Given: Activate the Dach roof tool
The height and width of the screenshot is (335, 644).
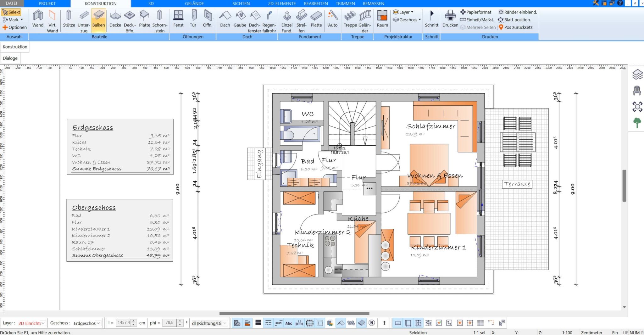Looking at the screenshot, I should point(225,19).
